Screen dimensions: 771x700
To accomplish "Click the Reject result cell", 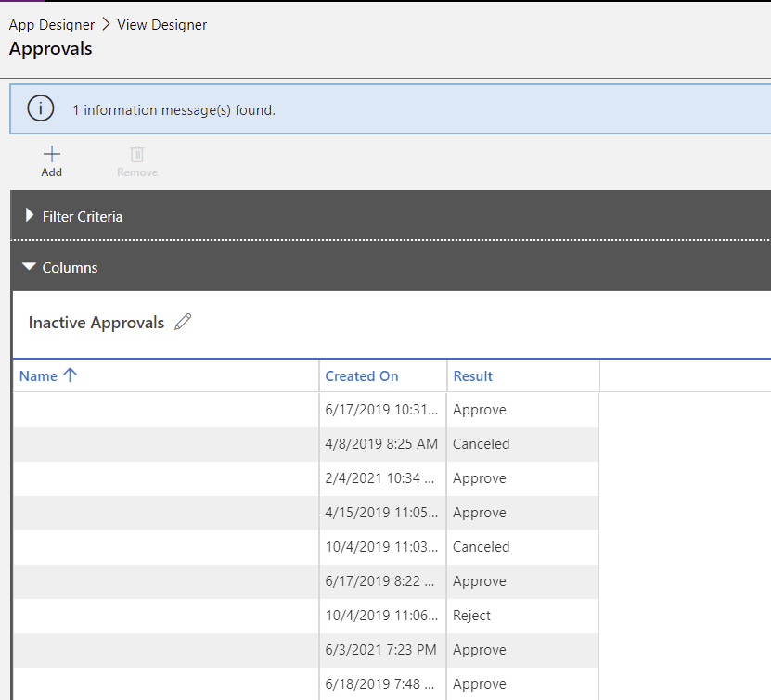I will tap(523, 616).
